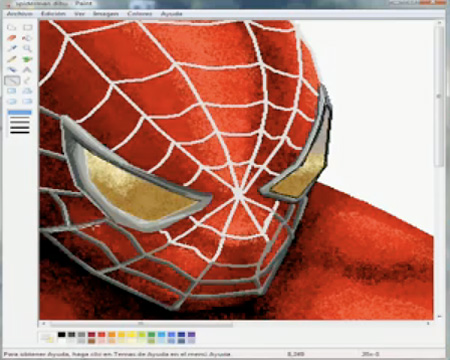Pick the Airbrush spray tool

click(x=12, y=70)
